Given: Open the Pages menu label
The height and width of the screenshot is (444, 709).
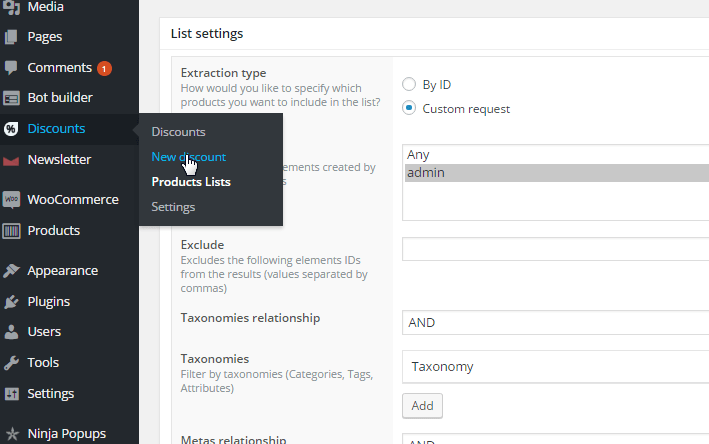Looking at the screenshot, I should [x=45, y=37].
